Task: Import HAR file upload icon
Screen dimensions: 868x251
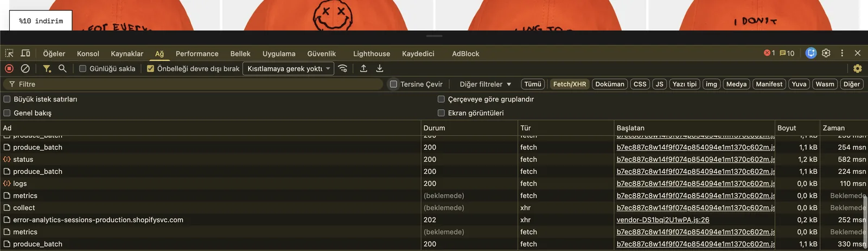Action: (363, 68)
